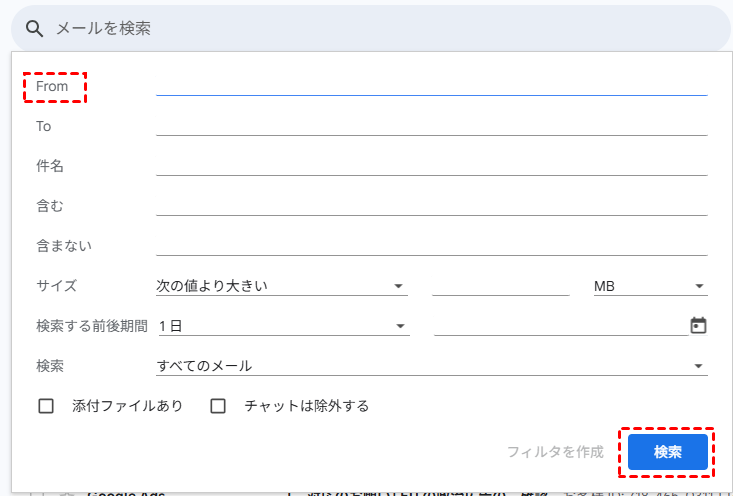Click the フィルタを作成 link

pyautogui.click(x=555, y=452)
